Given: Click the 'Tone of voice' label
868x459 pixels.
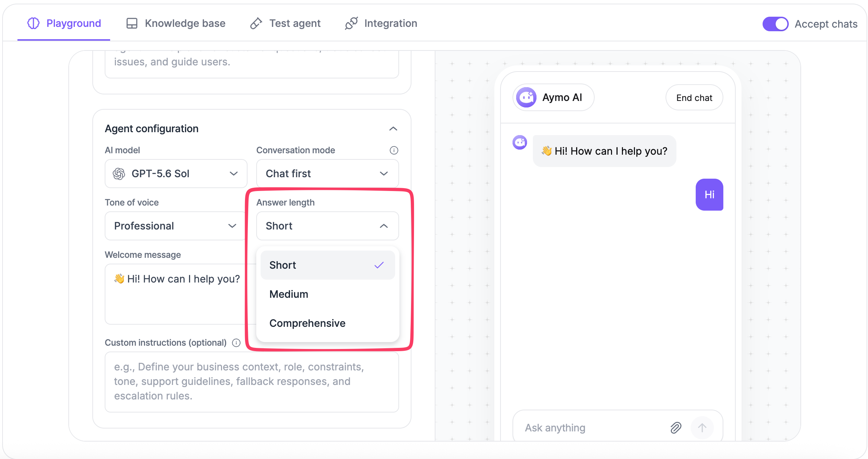Looking at the screenshot, I should [132, 203].
